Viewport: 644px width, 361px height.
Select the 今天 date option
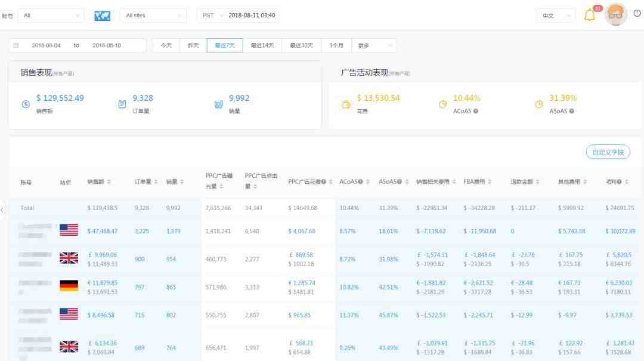[166, 45]
